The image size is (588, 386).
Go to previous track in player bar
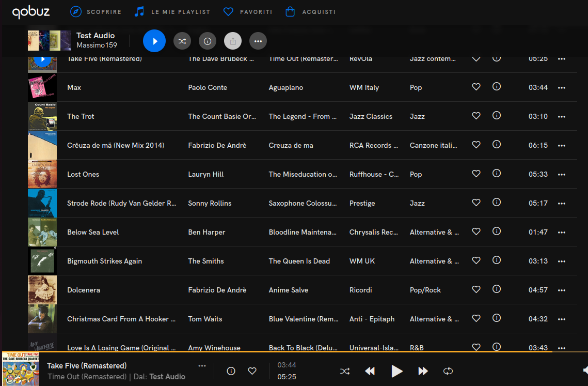(370, 371)
